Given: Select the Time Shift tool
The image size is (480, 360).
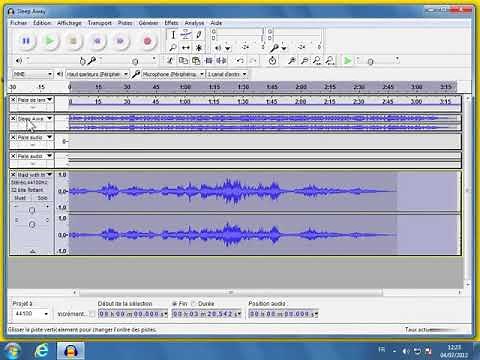Looking at the screenshot, I should [186, 48].
